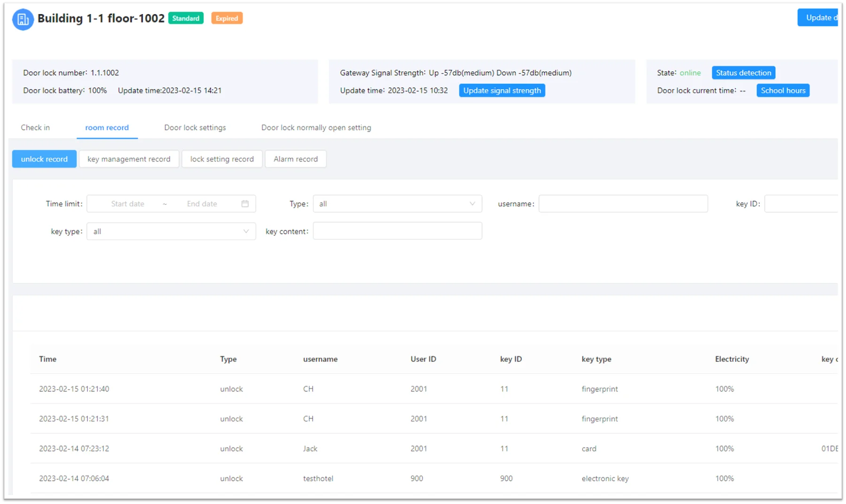The image size is (846, 504).
Task: Select Door lock normally open setting tab
Action: tap(316, 128)
